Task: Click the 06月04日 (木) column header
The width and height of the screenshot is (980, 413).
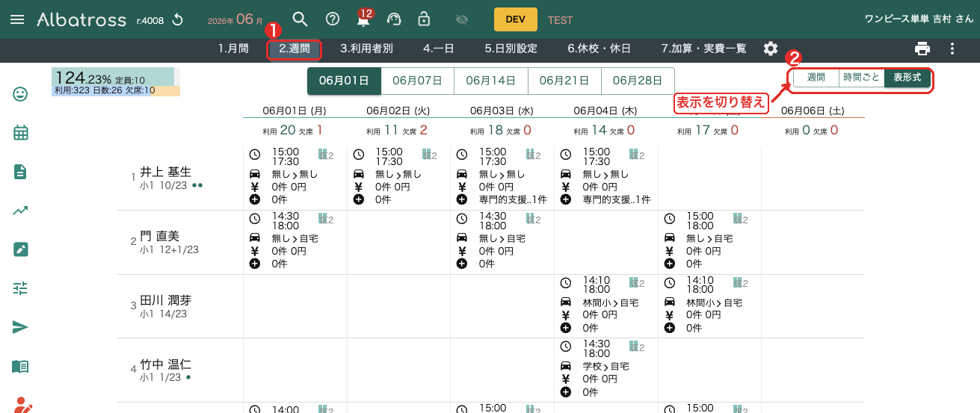Action: coord(605,111)
